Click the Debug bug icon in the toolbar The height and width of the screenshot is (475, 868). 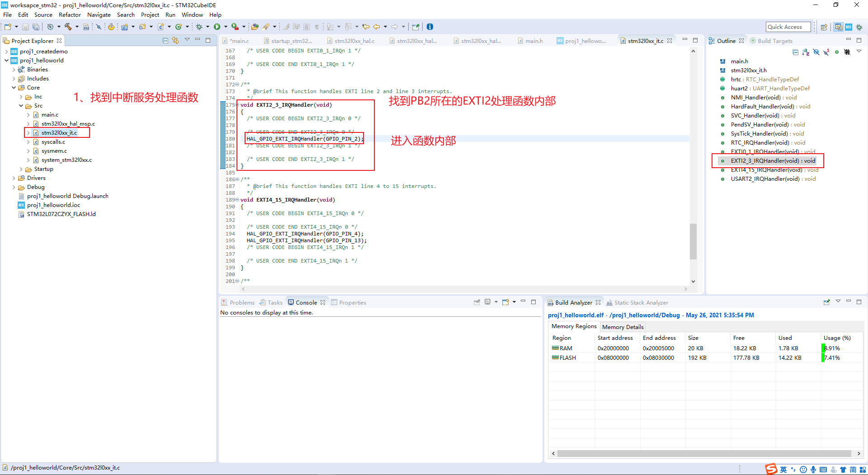(199, 27)
